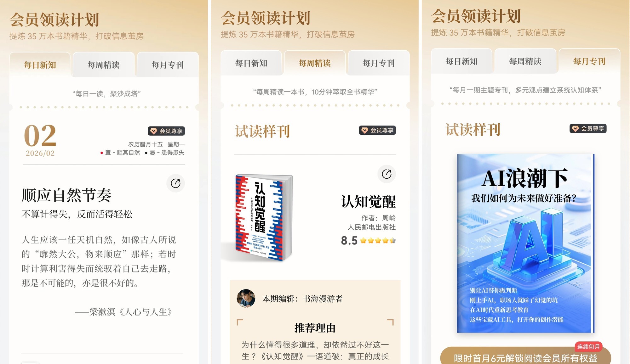This screenshot has width=630, height=364.
Task: Tap 认知觉醒 book title text
Action: (x=368, y=202)
